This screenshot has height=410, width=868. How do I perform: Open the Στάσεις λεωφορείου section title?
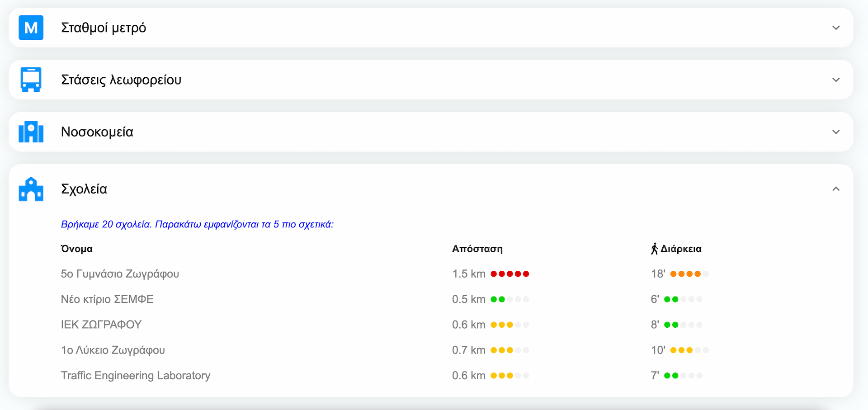tap(121, 80)
